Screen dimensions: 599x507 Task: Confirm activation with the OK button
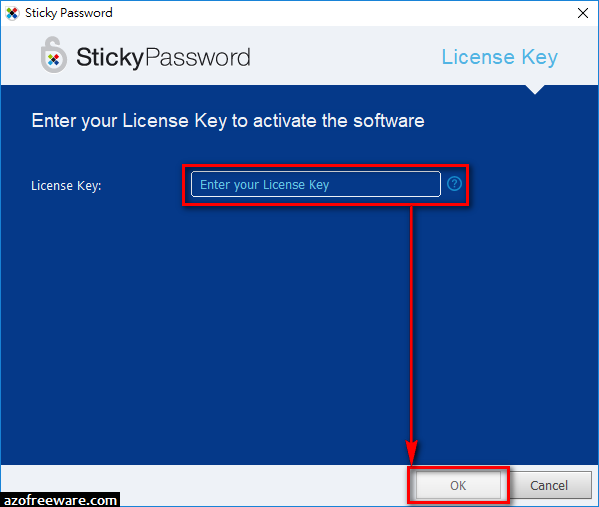point(458,485)
